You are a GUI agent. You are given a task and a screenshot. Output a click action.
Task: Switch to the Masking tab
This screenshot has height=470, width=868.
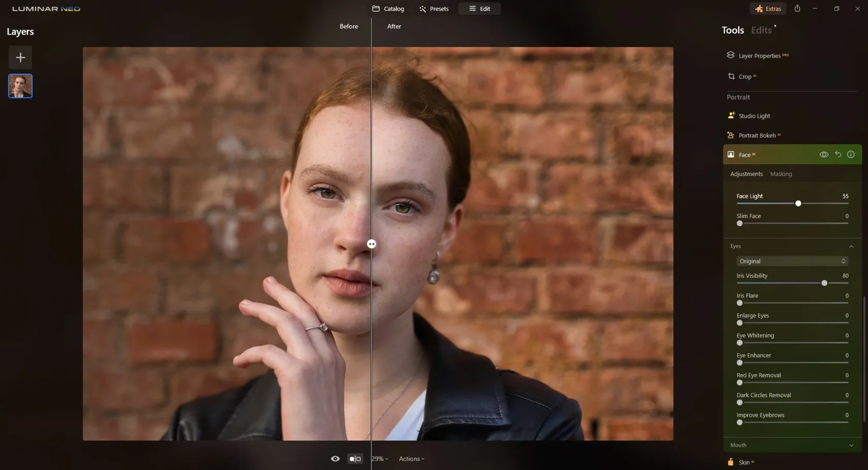(x=781, y=174)
